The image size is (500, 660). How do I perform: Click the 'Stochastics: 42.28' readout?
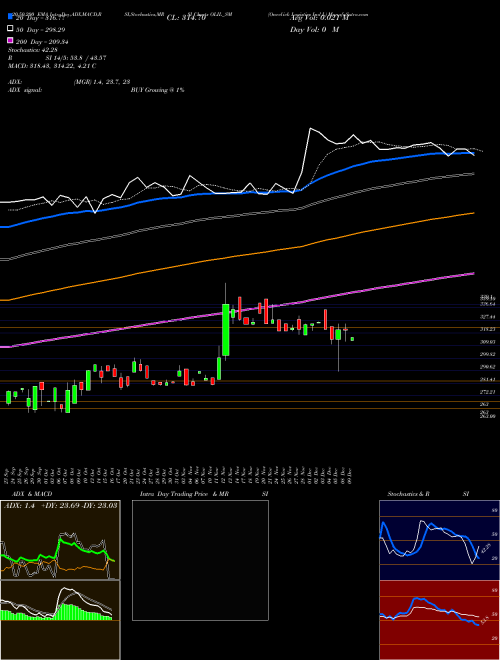click(33, 50)
